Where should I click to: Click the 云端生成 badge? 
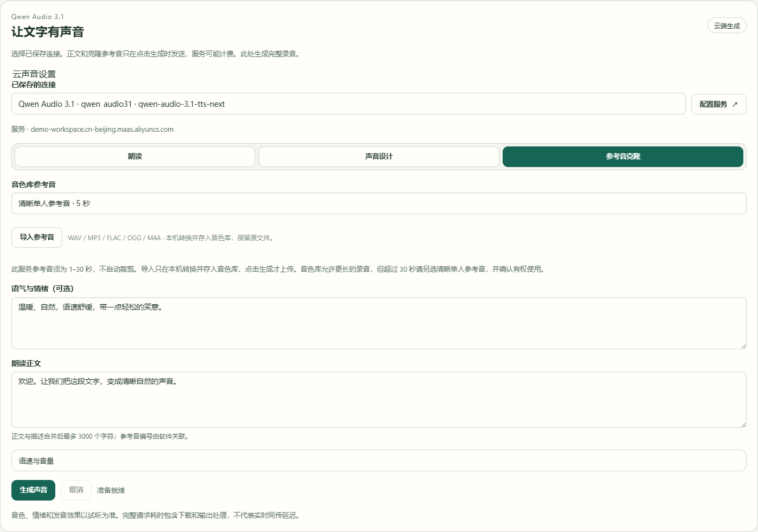[x=727, y=25]
